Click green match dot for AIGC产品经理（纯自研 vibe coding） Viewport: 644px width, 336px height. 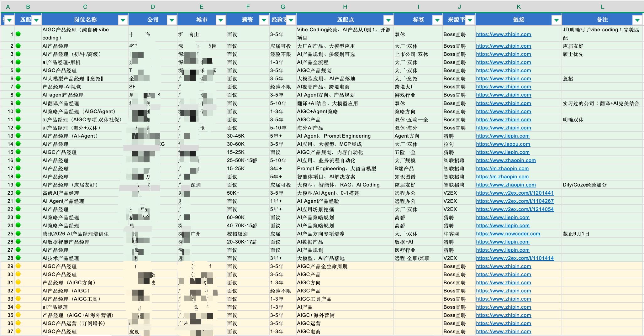point(18,34)
